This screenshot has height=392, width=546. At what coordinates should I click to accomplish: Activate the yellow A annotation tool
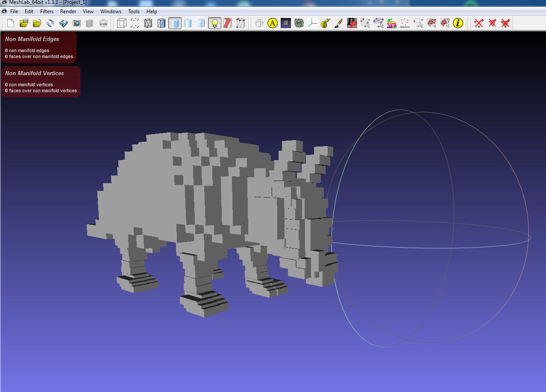click(x=273, y=23)
